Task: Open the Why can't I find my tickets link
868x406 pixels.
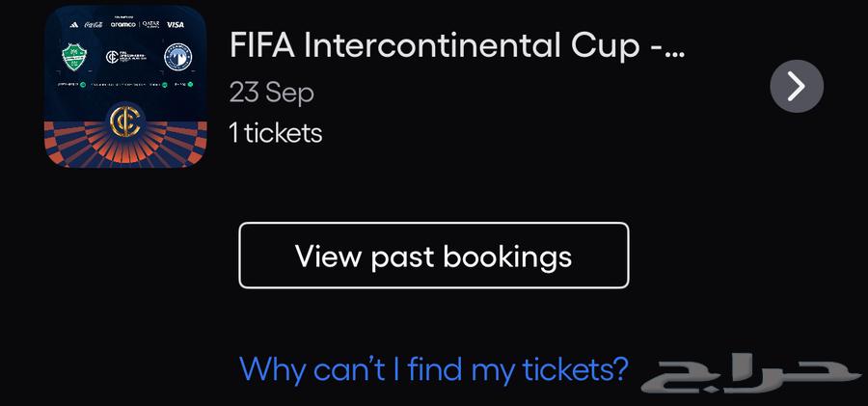Action: pyautogui.click(x=433, y=367)
